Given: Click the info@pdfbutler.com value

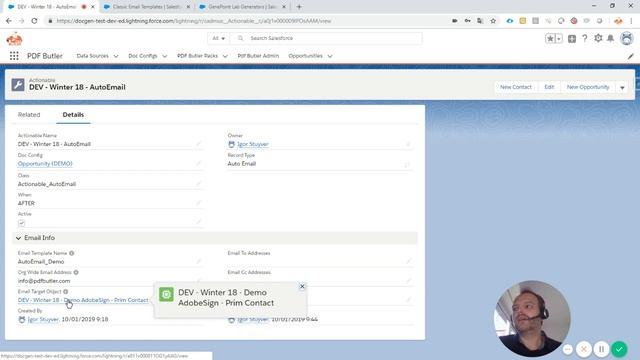Looking at the screenshot, I should coord(44,281).
